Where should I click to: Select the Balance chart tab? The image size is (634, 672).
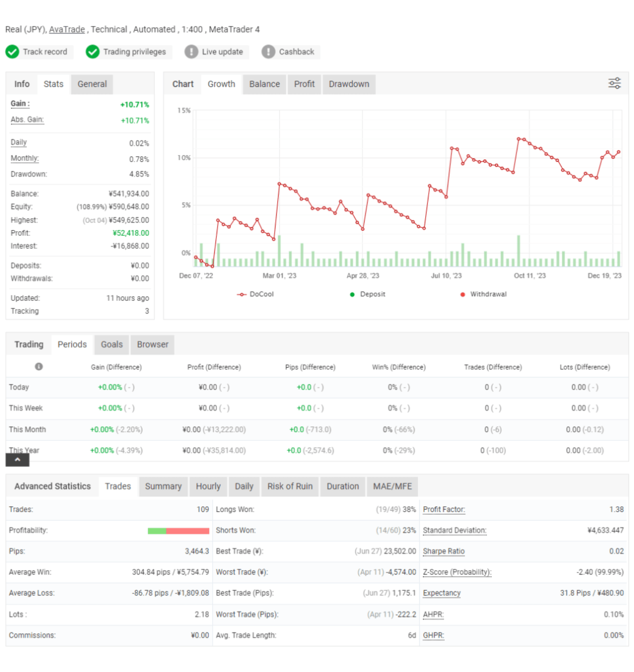pyautogui.click(x=264, y=84)
